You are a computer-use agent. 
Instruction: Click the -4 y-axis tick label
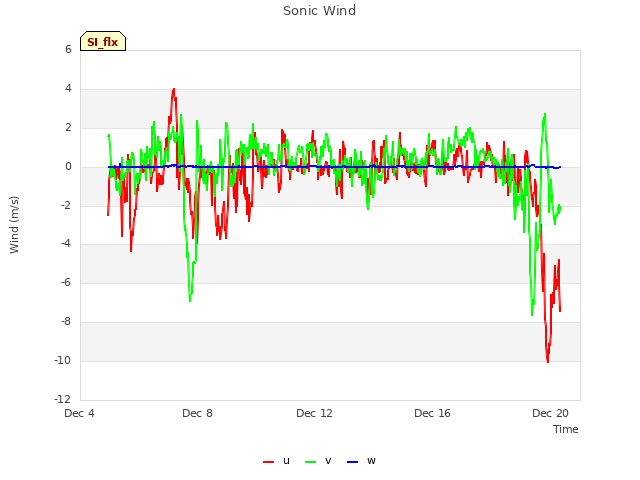(x=66, y=244)
